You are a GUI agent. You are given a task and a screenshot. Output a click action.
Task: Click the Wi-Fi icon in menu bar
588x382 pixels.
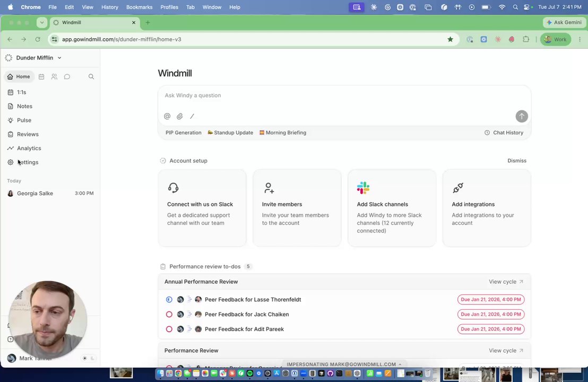click(501, 7)
